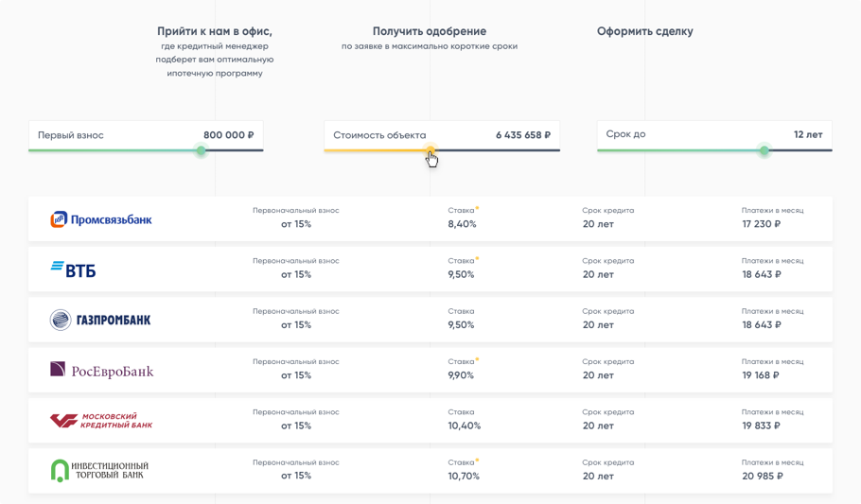The image size is (861, 504).
Task: Click the Первый взнос slider handle
Action: tap(201, 150)
